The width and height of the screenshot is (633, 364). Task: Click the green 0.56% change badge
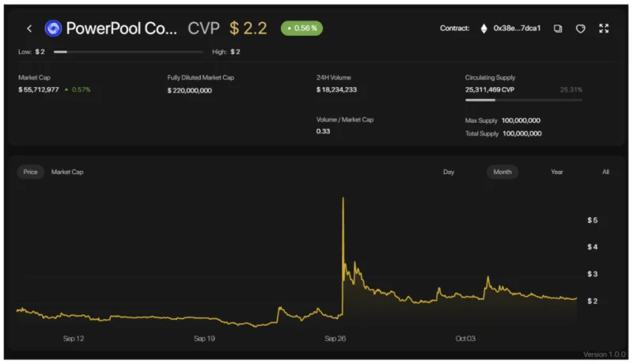pyautogui.click(x=301, y=28)
